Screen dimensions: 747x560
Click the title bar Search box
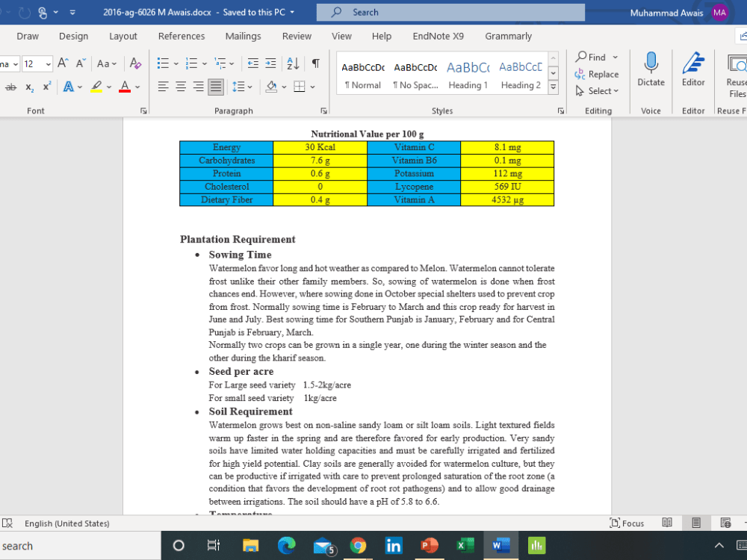click(450, 13)
